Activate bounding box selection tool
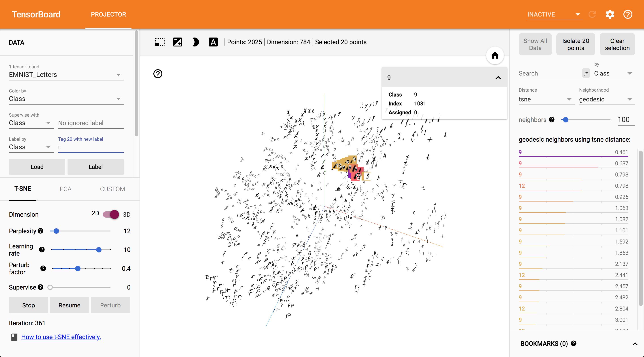The image size is (644, 357). [x=159, y=42]
